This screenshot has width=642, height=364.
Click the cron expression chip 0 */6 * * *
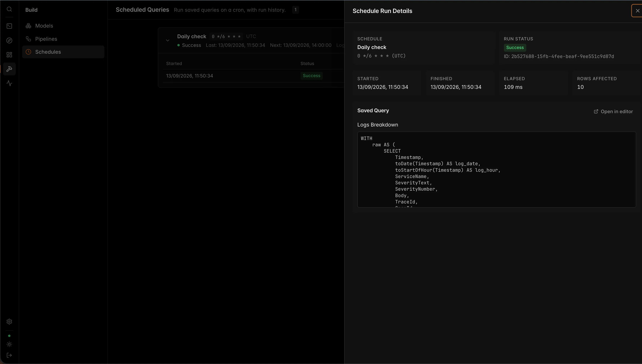click(226, 37)
